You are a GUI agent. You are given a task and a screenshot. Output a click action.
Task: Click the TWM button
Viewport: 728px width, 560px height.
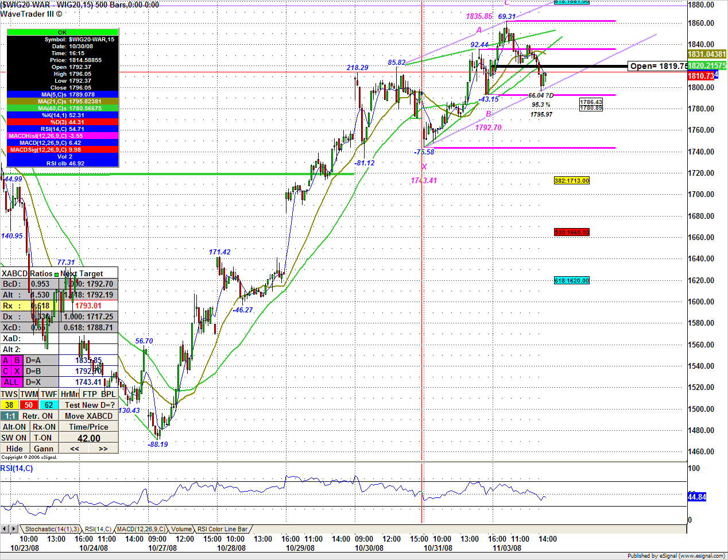pos(29,394)
